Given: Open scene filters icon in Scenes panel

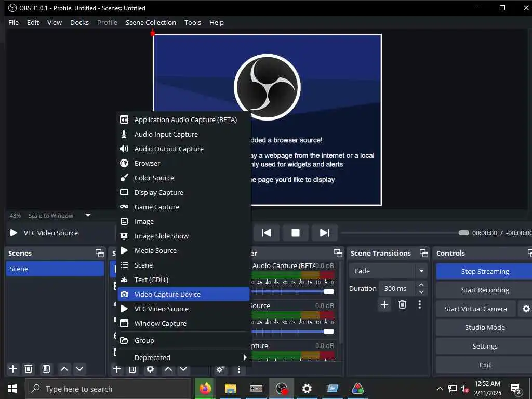Looking at the screenshot, I should [x=46, y=369].
